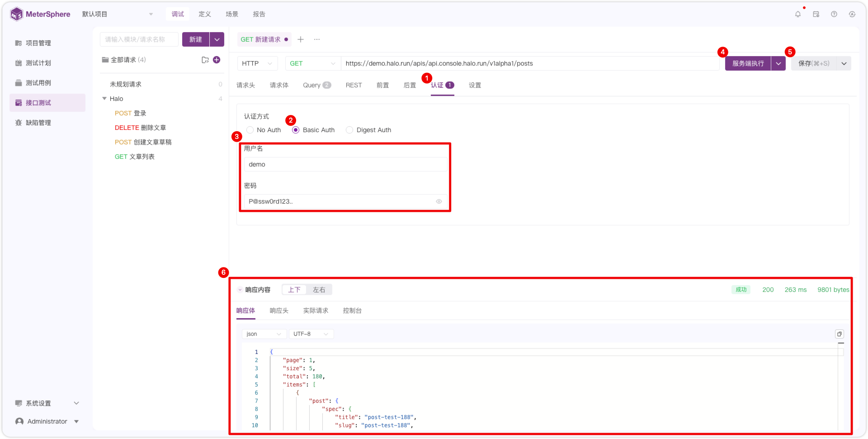Viewport: 868px width, 439px height.
Task: Open the GET method dropdown
Action: 313,63
